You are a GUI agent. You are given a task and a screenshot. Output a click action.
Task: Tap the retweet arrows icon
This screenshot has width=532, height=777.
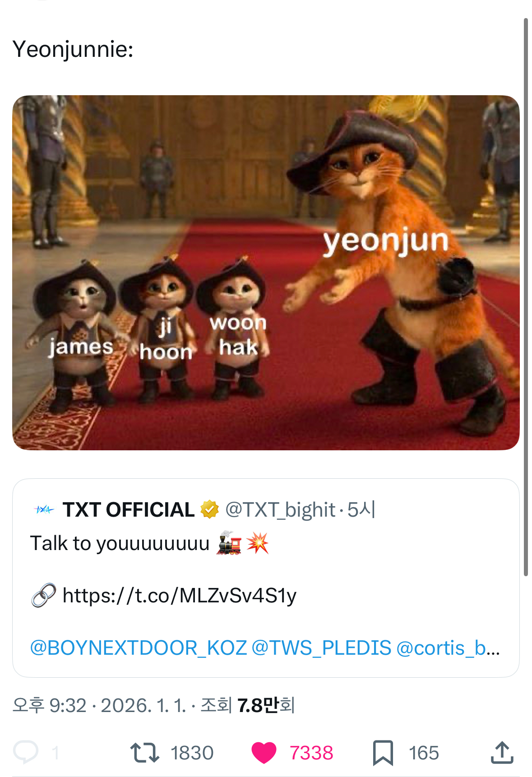pos(144,753)
